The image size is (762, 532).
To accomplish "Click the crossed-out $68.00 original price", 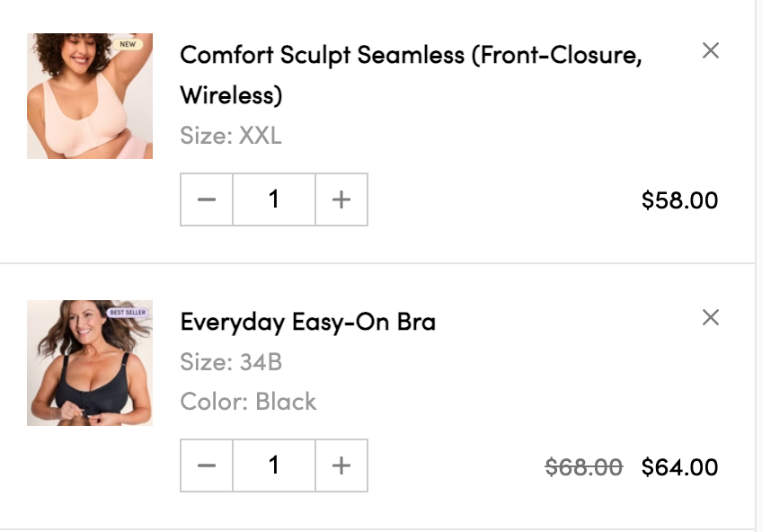I will click(584, 467).
